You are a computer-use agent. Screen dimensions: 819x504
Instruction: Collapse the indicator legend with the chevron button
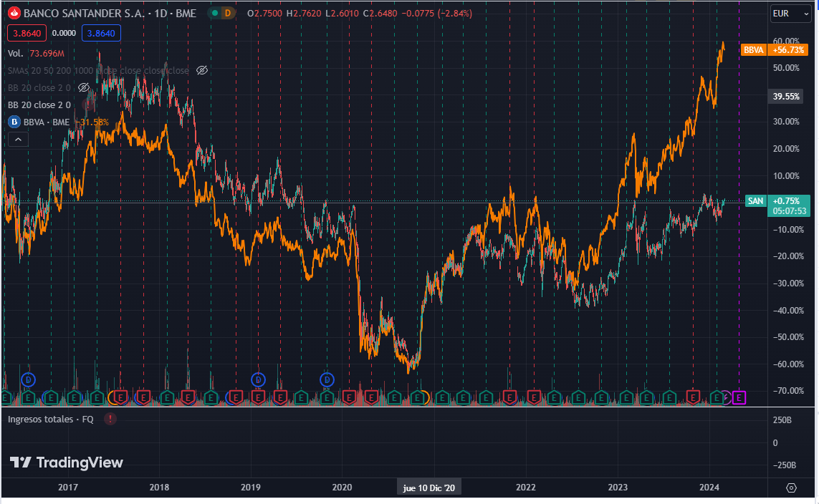click(x=19, y=140)
